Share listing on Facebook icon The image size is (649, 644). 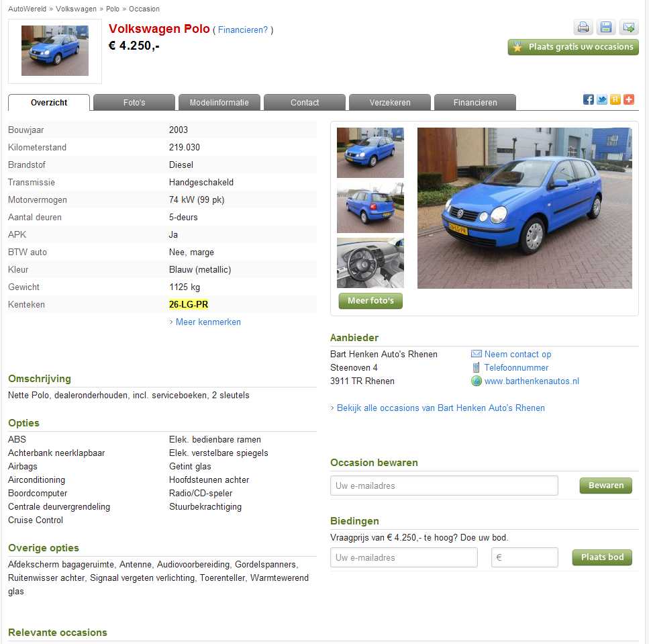(x=588, y=99)
